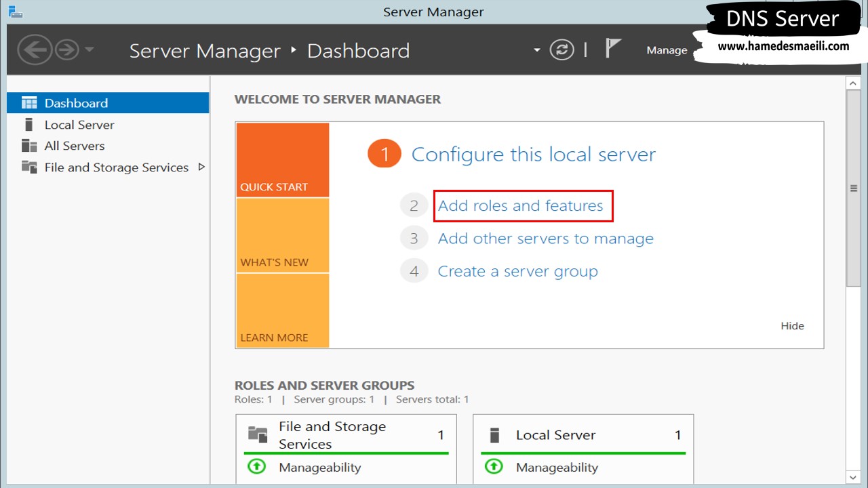
Task: Open the QUICK START tile
Action: [x=283, y=160]
